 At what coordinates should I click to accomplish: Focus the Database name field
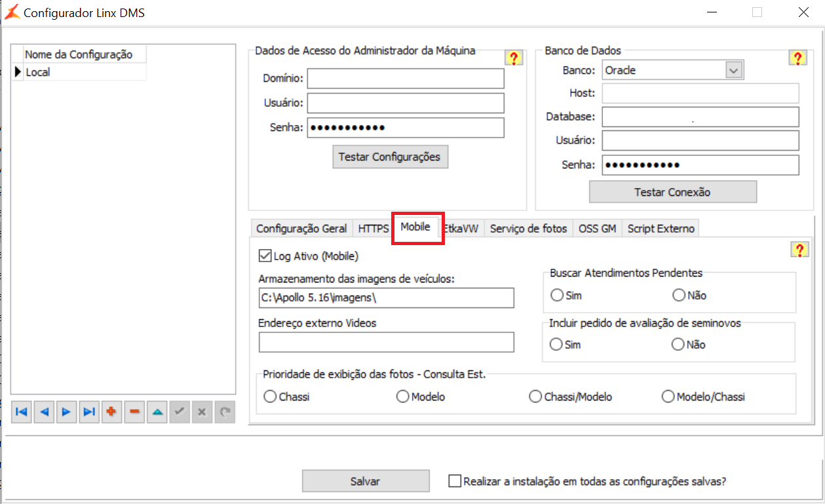coord(700,117)
